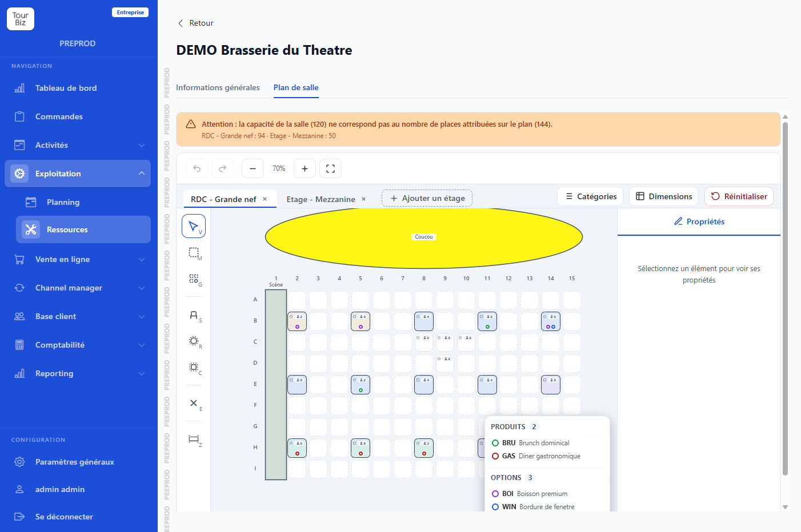
Task: Fit the plan to screen (fullscreen icon)
Action: [x=330, y=168]
